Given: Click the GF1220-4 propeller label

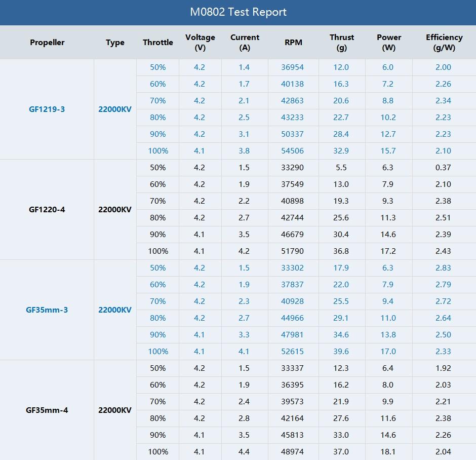Looking at the screenshot, I should 47,209.
